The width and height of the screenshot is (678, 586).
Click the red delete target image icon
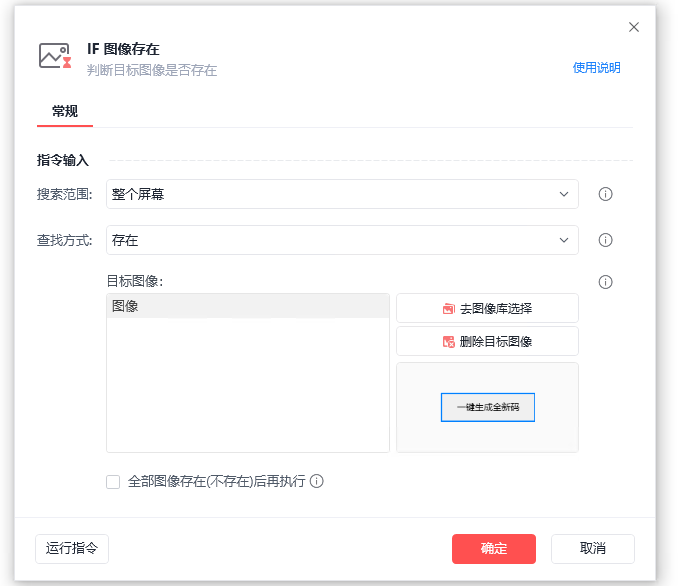pyautogui.click(x=448, y=342)
